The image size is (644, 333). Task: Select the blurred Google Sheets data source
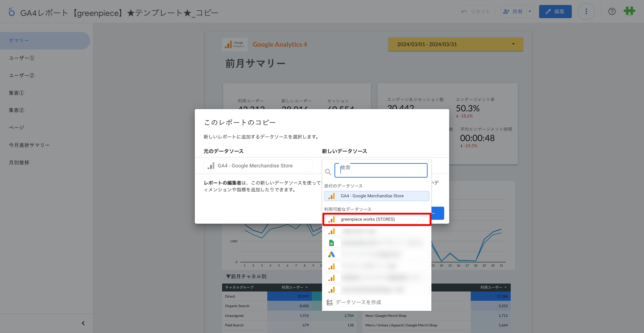click(x=376, y=242)
